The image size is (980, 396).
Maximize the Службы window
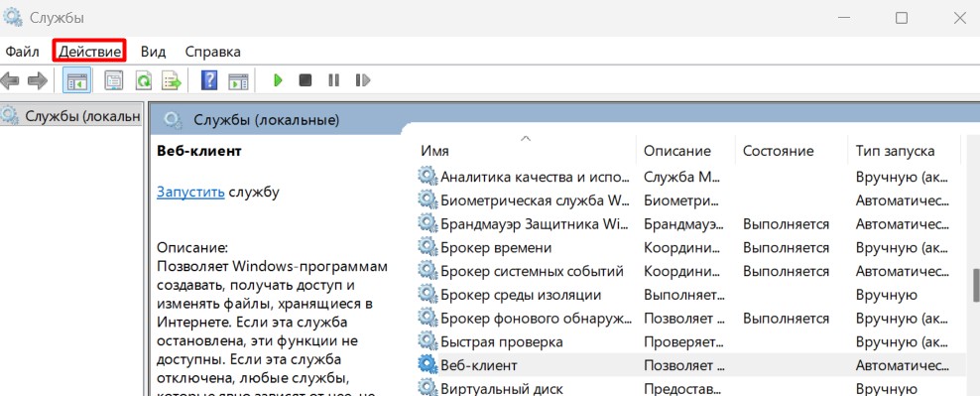click(x=902, y=18)
